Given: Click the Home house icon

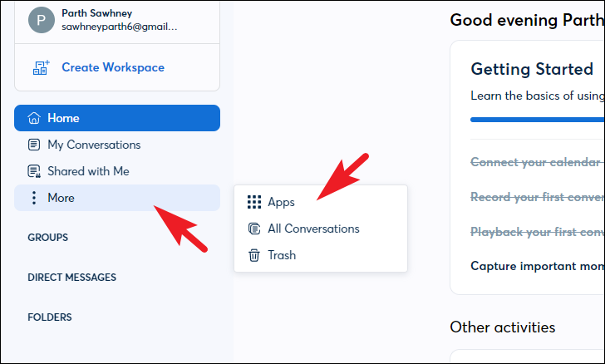Looking at the screenshot, I should pyautogui.click(x=34, y=118).
